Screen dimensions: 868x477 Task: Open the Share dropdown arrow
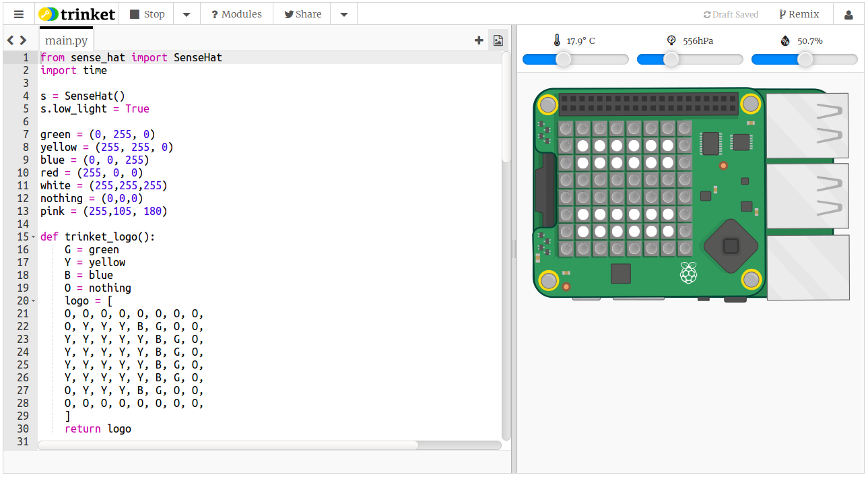pos(343,13)
